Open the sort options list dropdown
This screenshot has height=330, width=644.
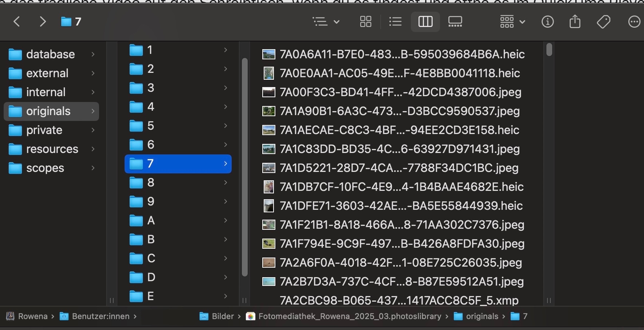(326, 22)
